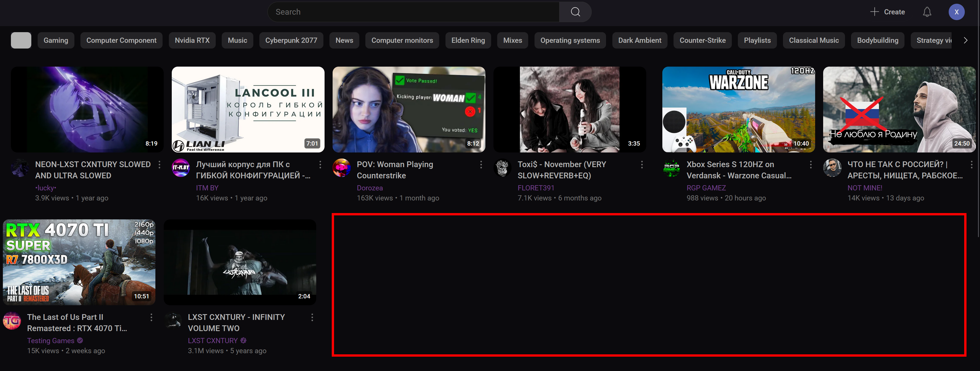Open options menu for The Last of Us video
The width and height of the screenshot is (980, 371).
(151, 317)
